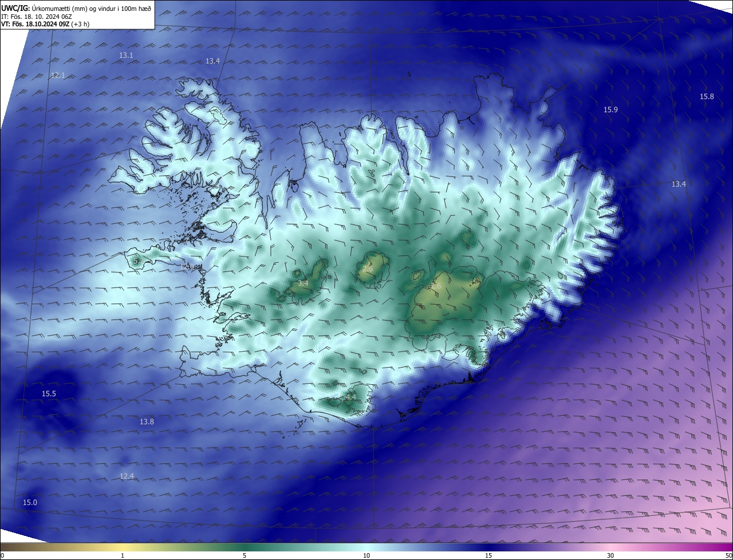733x560 pixels.
Task: Click the 2.6 label on the largest ice cap
Action: click(x=436, y=286)
